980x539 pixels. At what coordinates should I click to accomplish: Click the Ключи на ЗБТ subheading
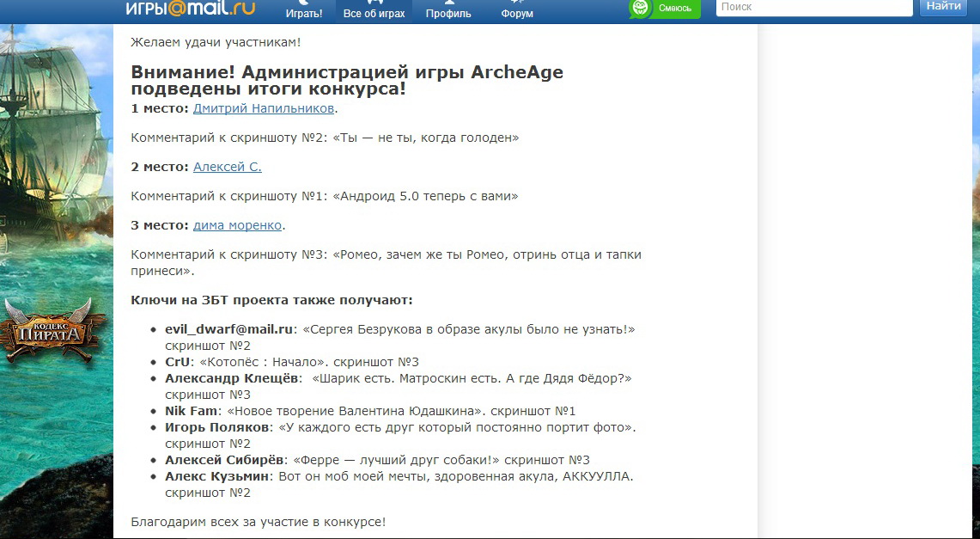point(271,300)
